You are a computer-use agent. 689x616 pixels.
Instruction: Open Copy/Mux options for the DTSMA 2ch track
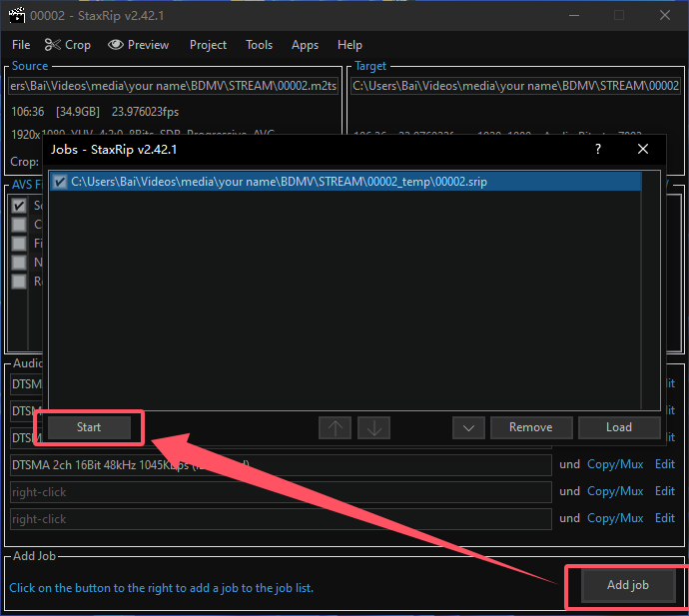click(615, 464)
